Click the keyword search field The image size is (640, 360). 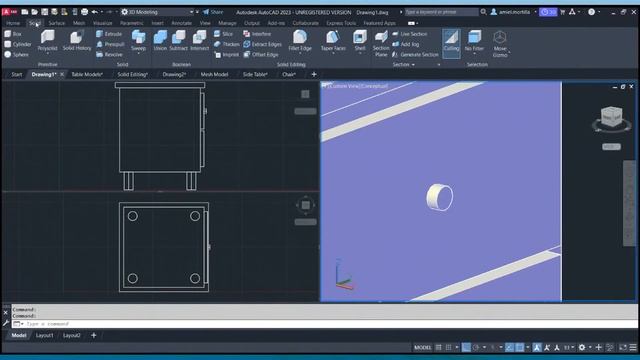[x=441, y=12]
